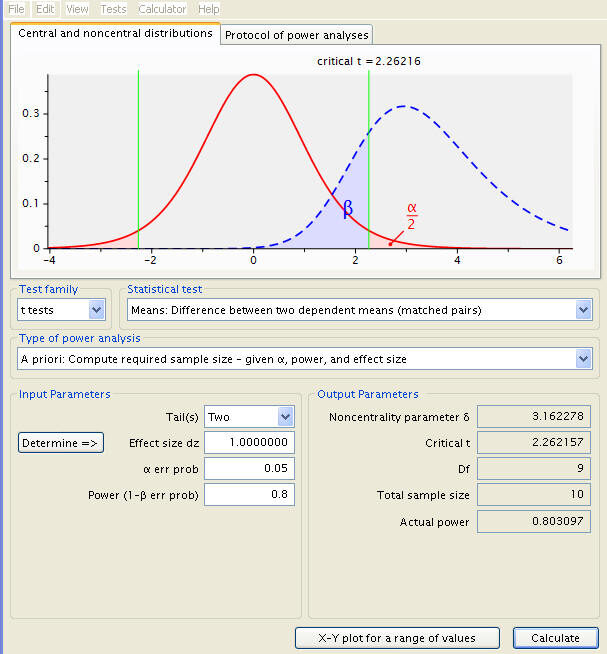Open the Edit menu
Image resolution: width=607 pixels, height=654 pixels.
[45, 9]
